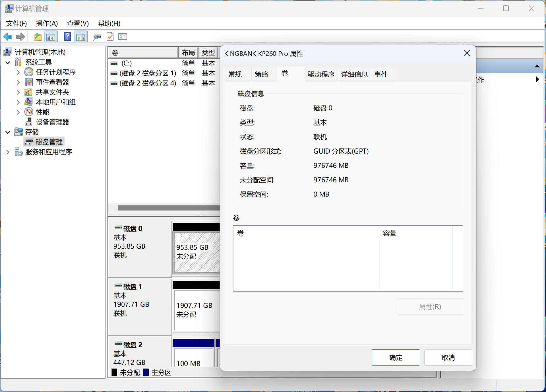The image size is (546, 392).
Task: Toggle the action pane icon
Action: click(x=80, y=36)
